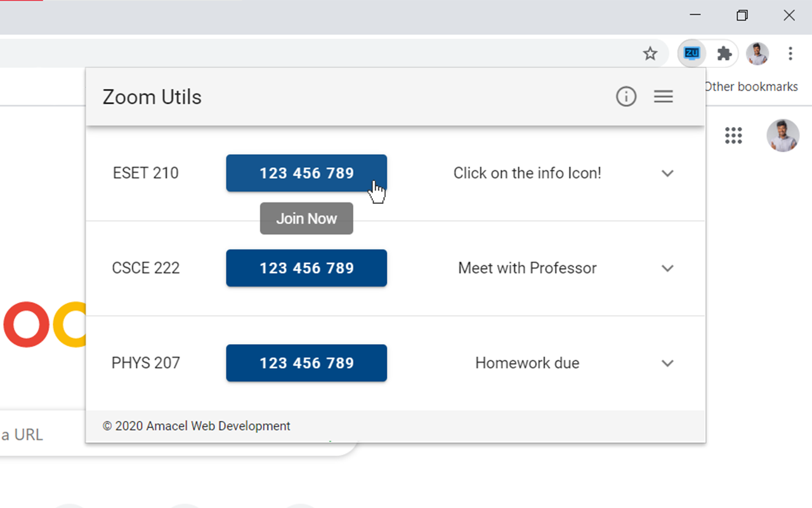Image resolution: width=812 pixels, height=508 pixels.
Task: Expand the CSCE 222 row chevron
Action: point(667,268)
